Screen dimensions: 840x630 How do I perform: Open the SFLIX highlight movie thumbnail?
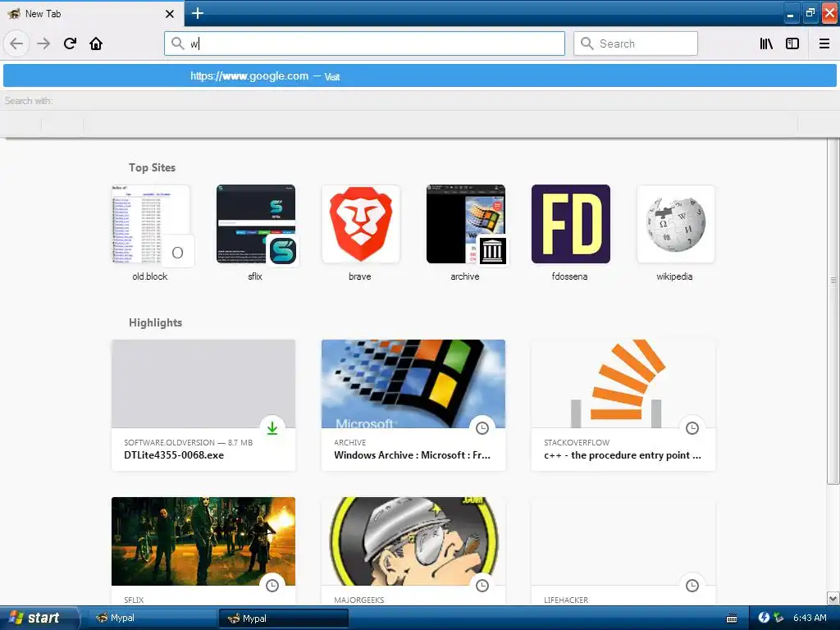coord(203,541)
